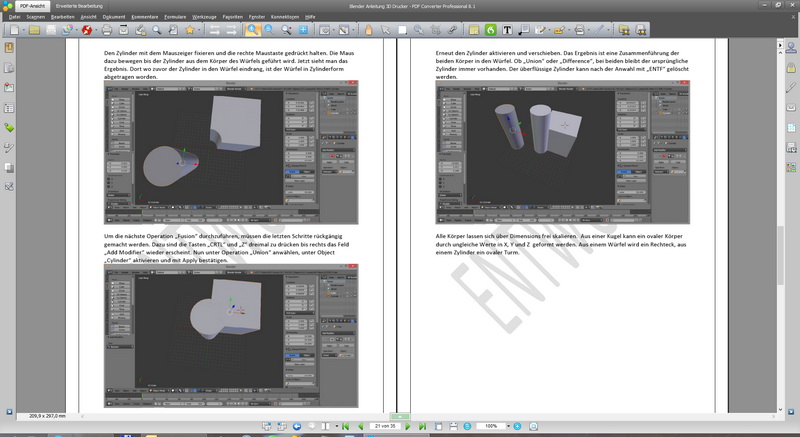Open the dropdown next to red PDF convert icon
Viewport: 800px width, 437px height.
pos(96,31)
